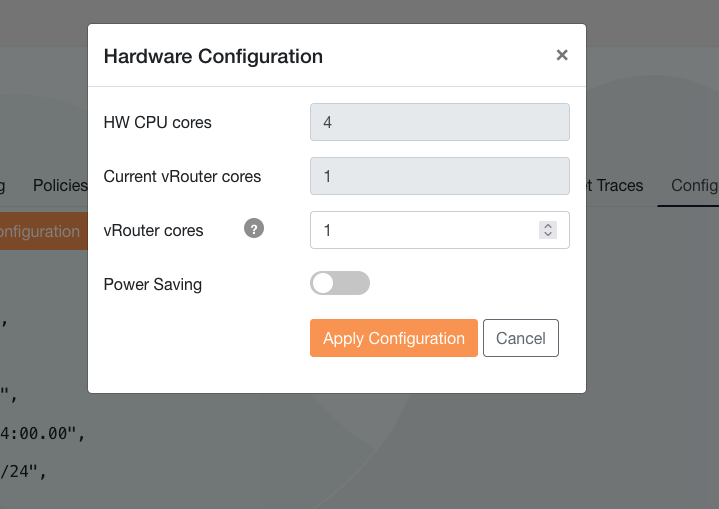Click the Current vRouter cores label

coord(182,176)
